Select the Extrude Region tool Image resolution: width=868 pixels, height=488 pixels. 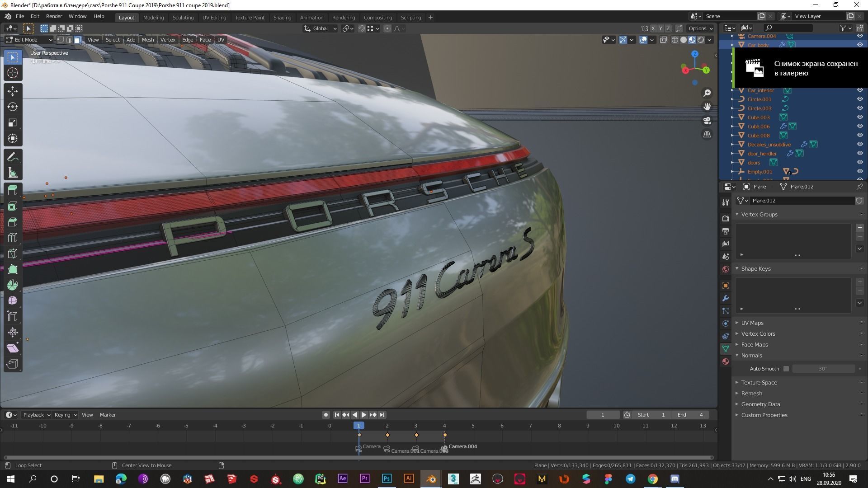[x=13, y=190]
